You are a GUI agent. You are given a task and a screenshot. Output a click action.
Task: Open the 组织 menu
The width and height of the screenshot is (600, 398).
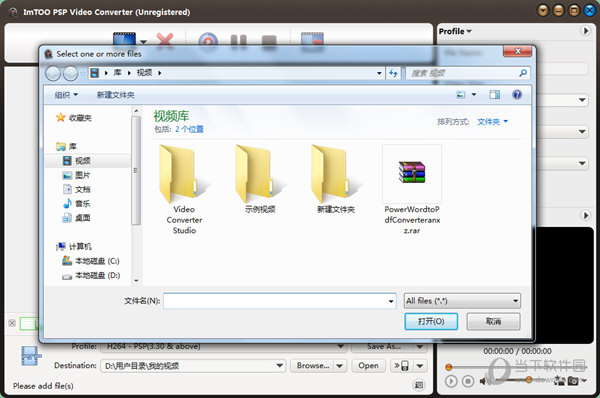[x=66, y=95]
